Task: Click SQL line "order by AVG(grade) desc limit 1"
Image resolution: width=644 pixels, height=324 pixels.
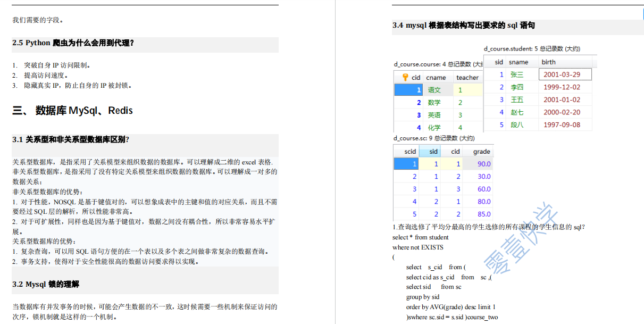Action: click(451, 307)
